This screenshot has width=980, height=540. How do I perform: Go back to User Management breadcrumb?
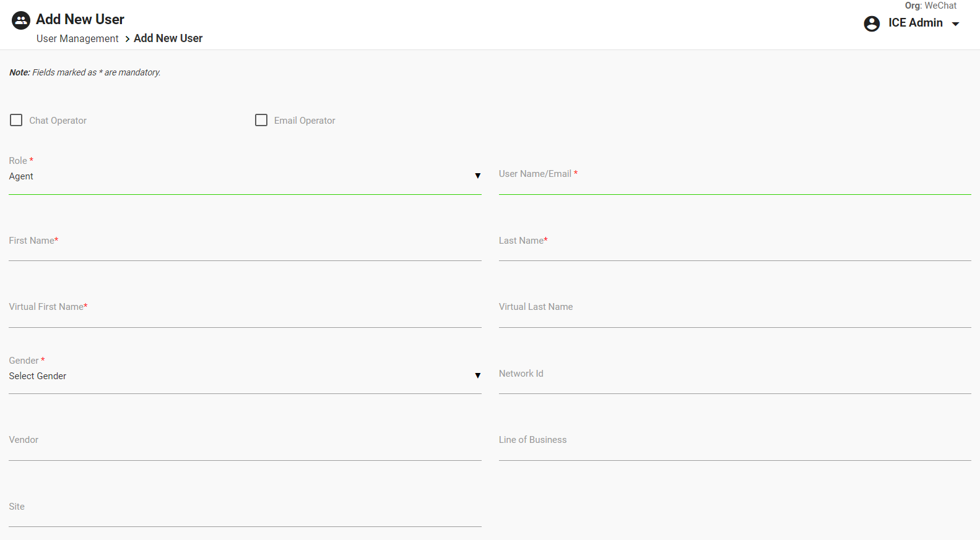click(x=77, y=38)
